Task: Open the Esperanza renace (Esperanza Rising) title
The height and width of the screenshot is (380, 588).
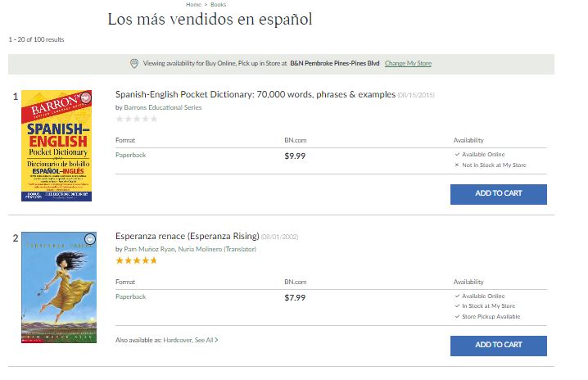Action: click(188, 237)
